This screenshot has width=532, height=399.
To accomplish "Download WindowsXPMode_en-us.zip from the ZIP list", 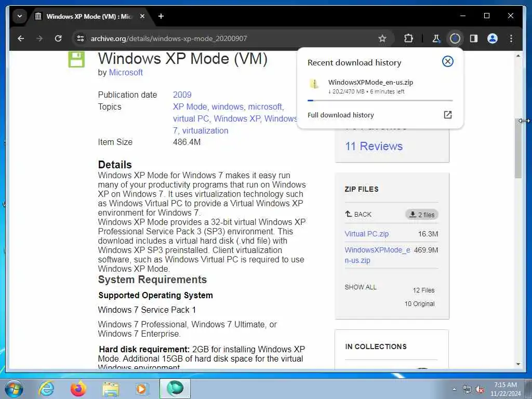I will tap(377, 255).
